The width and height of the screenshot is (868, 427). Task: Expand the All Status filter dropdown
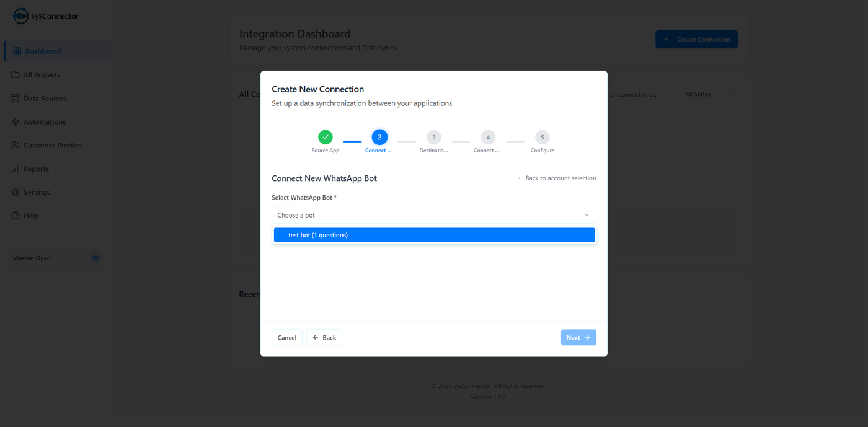(707, 94)
